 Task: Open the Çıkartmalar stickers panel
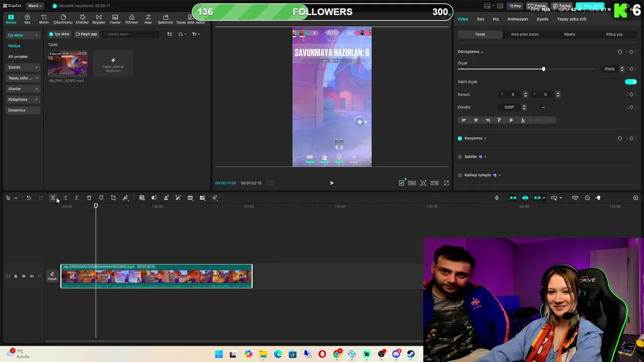(x=63, y=19)
